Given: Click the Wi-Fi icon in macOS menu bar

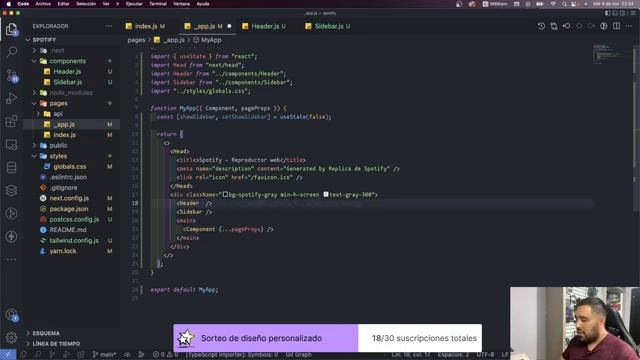Looking at the screenshot, I should [x=553, y=4].
